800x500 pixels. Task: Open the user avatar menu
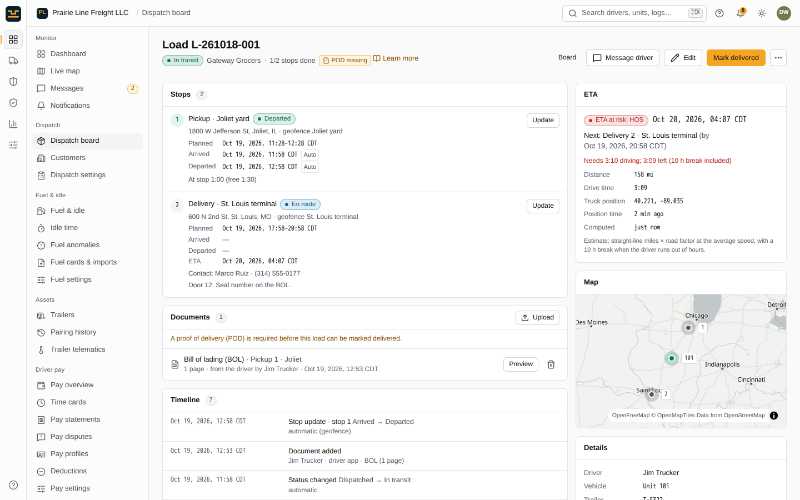click(784, 13)
